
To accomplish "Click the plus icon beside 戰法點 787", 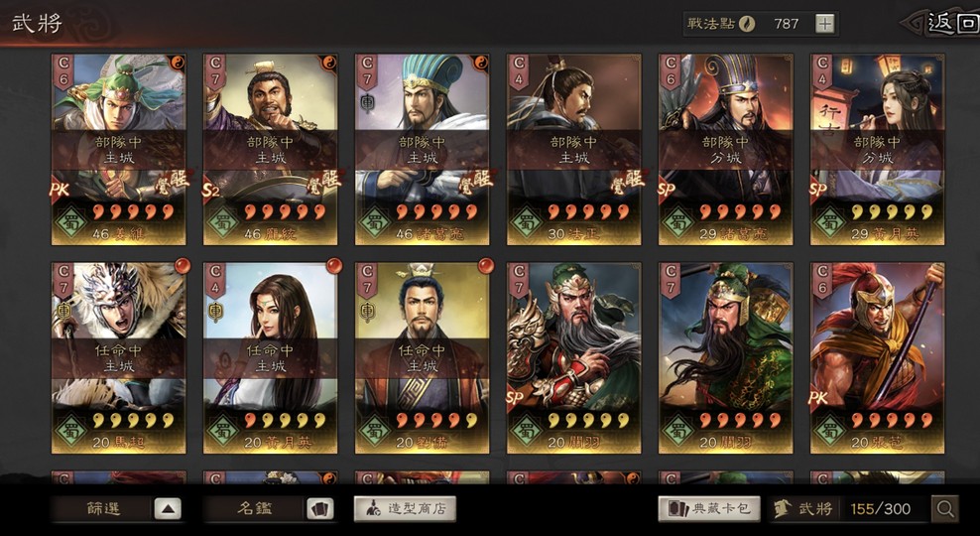I will 825,24.
